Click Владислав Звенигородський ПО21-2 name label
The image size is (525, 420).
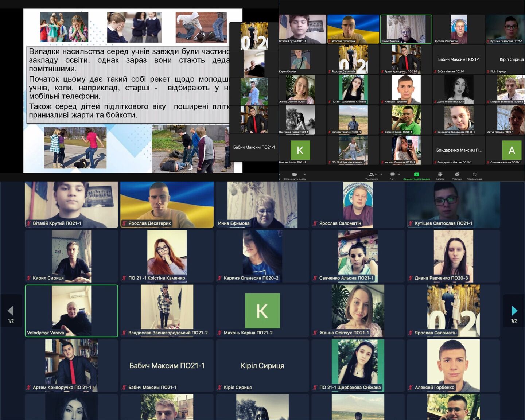click(168, 333)
